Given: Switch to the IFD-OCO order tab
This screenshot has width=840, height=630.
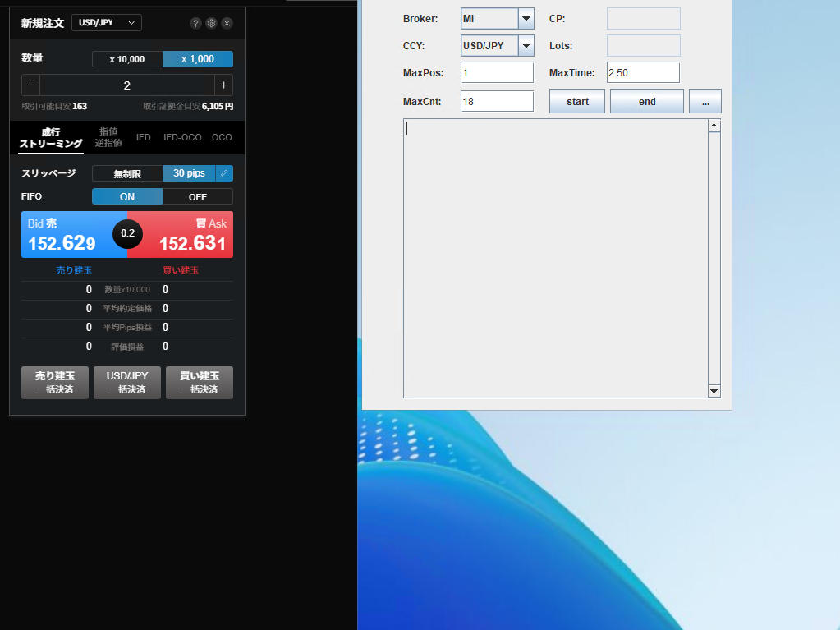Looking at the screenshot, I should pos(182,137).
